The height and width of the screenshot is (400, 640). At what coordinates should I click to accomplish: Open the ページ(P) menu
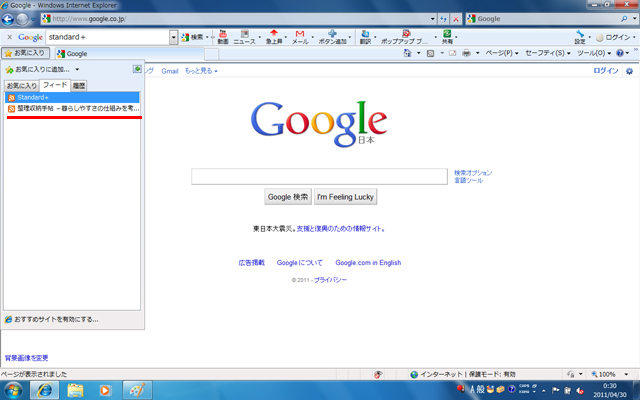(502, 53)
